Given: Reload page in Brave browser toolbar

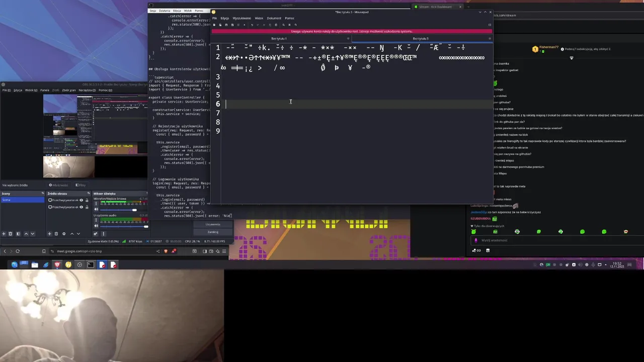Looking at the screenshot, I should [18, 251].
